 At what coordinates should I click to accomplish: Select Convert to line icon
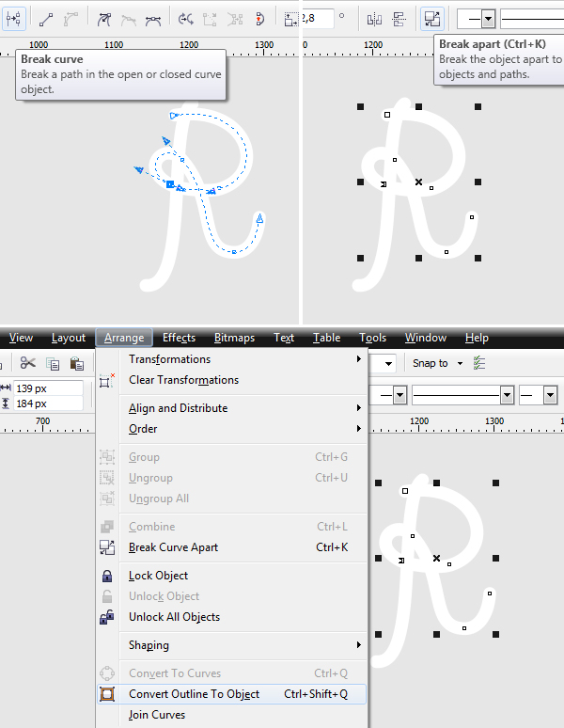[46, 20]
